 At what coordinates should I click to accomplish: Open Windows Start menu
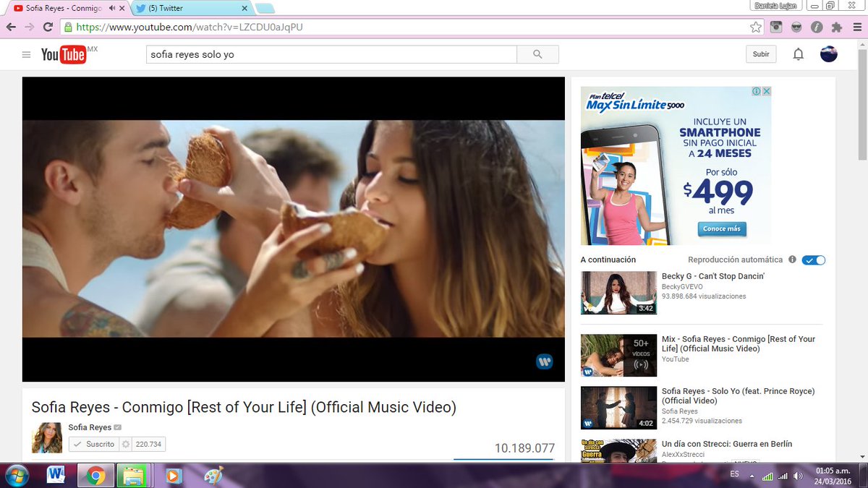point(16,476)
